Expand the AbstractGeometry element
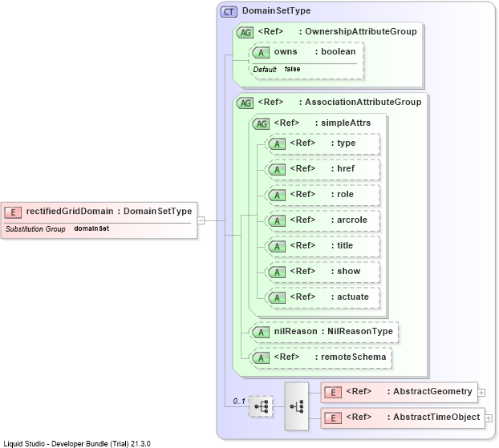499x448 pixels. tap(481, 393)
